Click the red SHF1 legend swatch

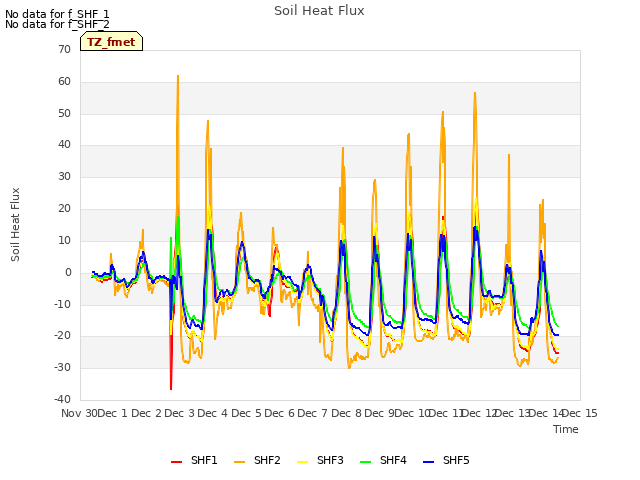pos(176,462)
